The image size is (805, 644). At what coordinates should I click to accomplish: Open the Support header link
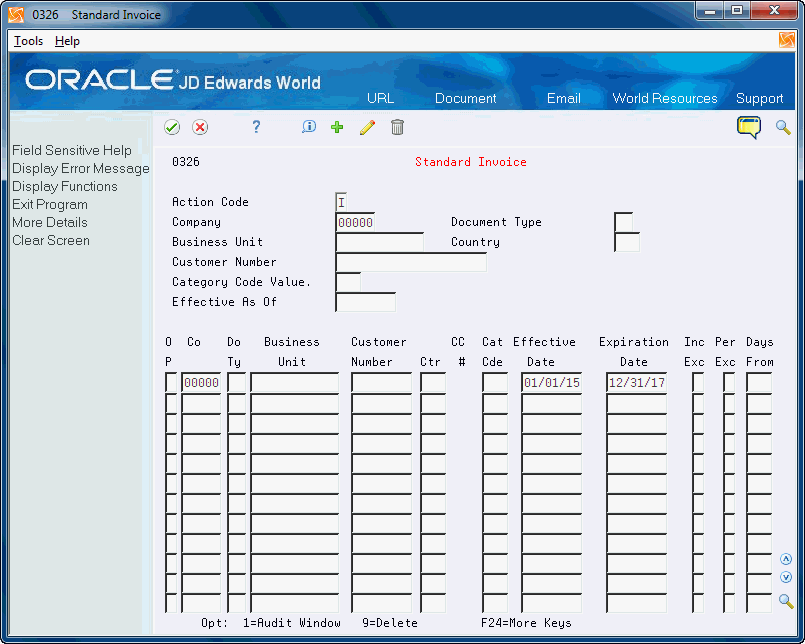(759, 98)
